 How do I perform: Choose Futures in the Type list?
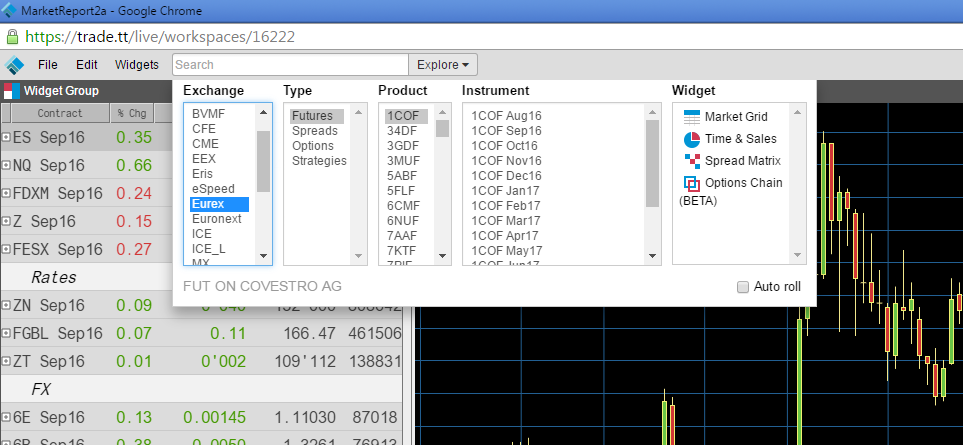pos(316,116)
